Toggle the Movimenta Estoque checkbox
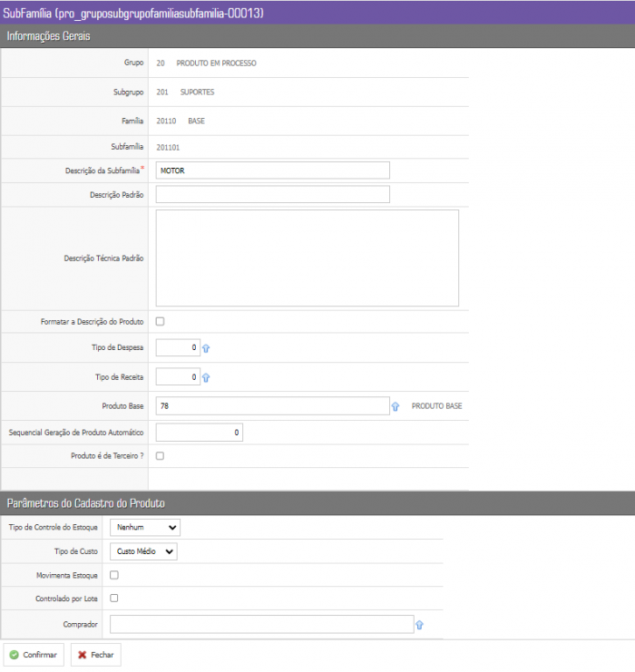Screen dimensions: 635x672 coord(114,575)
